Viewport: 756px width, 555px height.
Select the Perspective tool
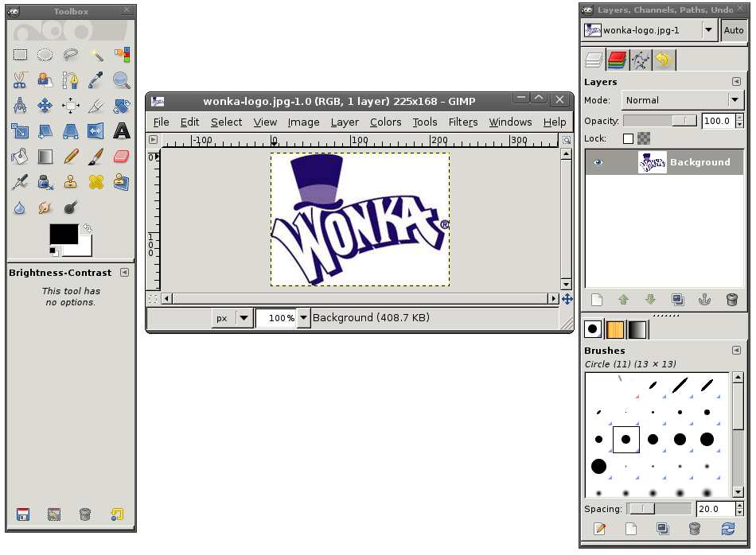pyautogui.click(x=70, y=131)
